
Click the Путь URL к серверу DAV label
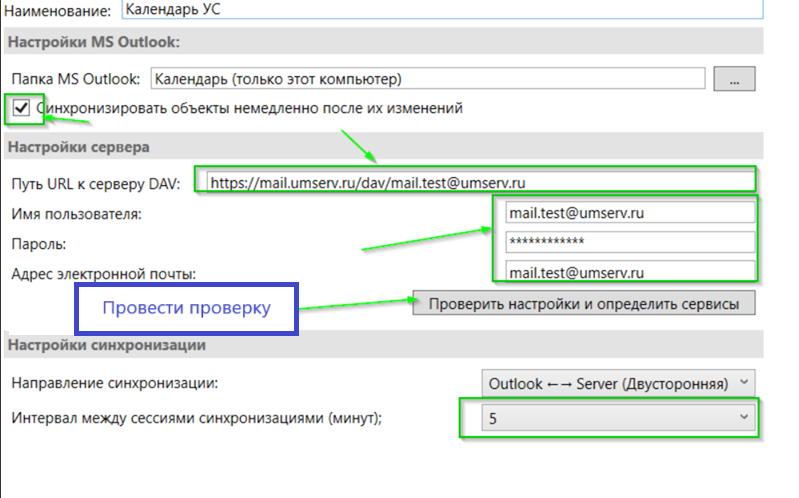(98, 184)
